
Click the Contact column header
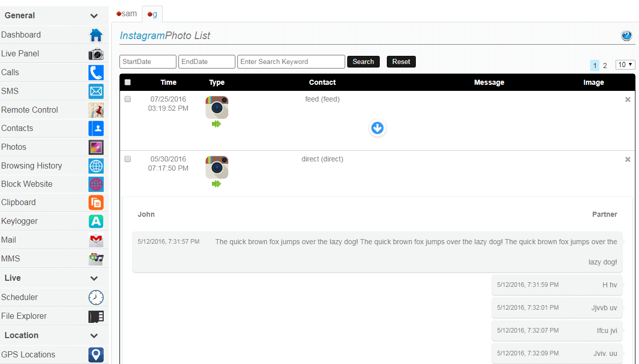[x=322, y=82]
